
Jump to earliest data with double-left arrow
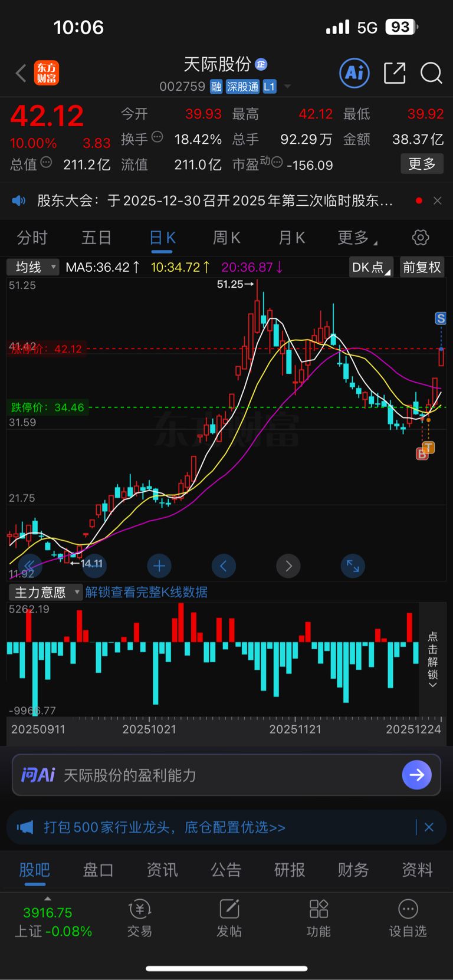pos(29,566)
